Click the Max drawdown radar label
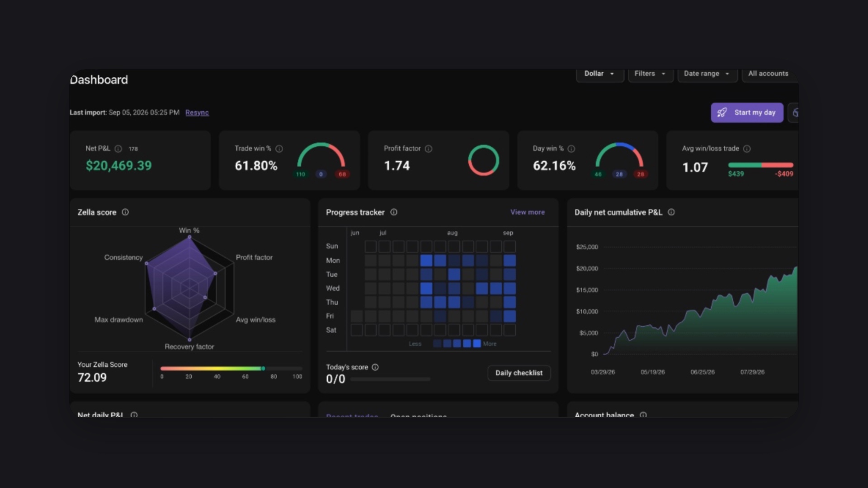The height and width of the screenshot is (488, 868). (x=118, y=319)
